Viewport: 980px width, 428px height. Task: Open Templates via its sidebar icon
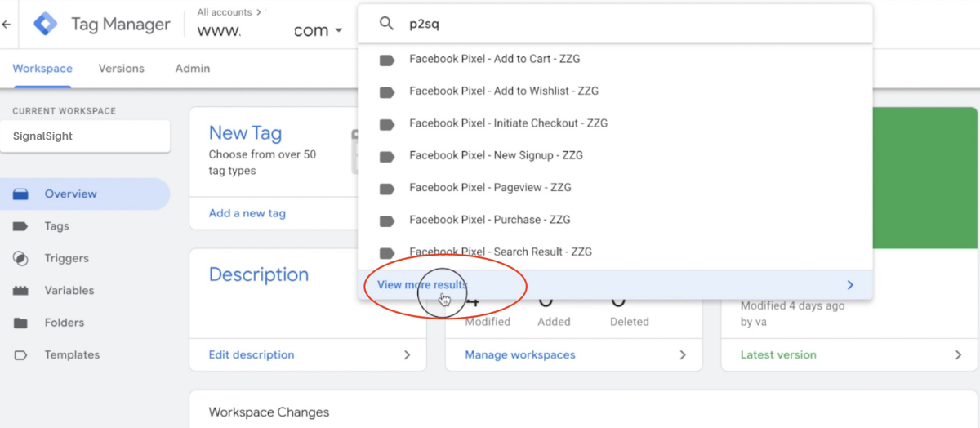click(x=20, y=355)
